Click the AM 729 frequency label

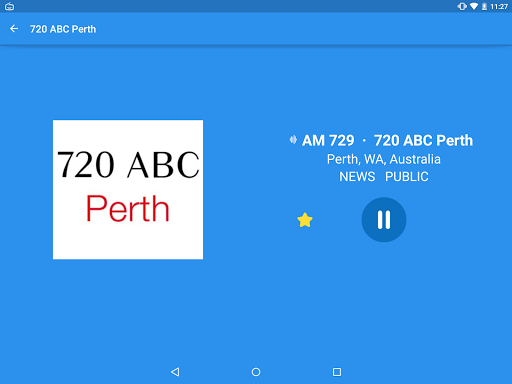click(328, 140)
